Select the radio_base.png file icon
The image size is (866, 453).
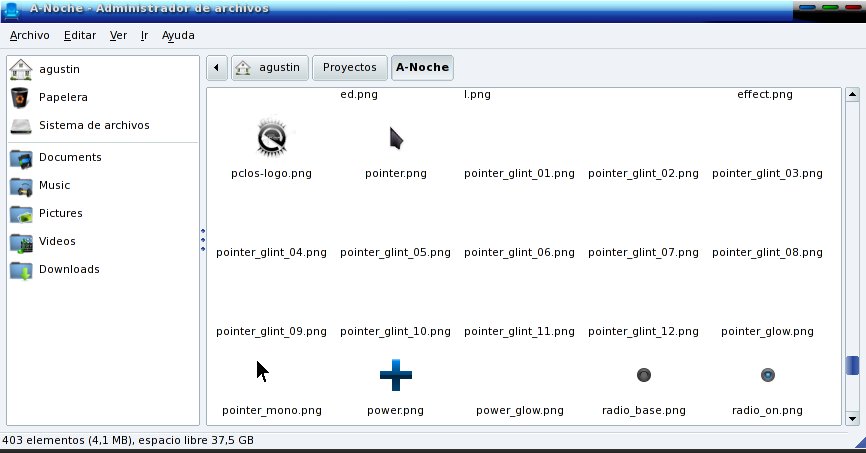coord(644,376)
